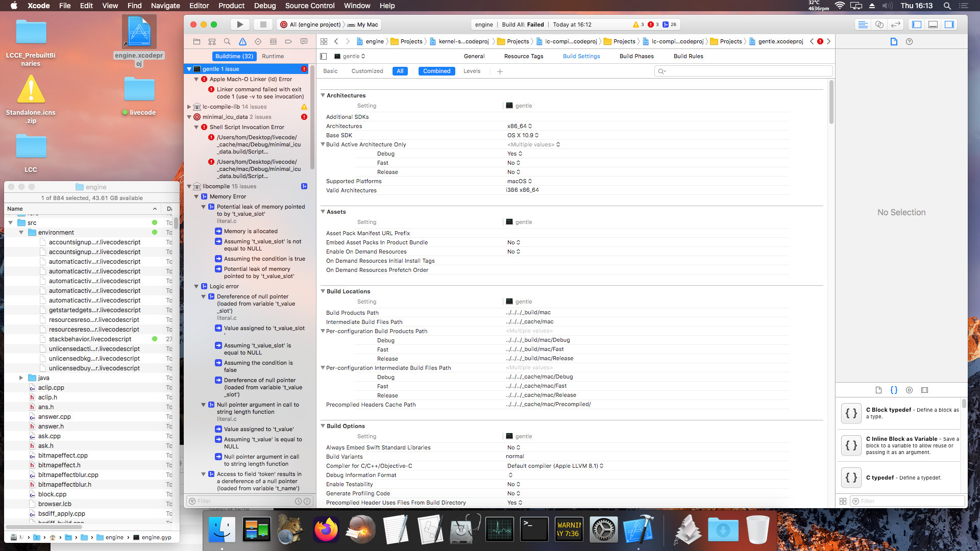Click the C typedef definition icon

click(x=850, y=477)
